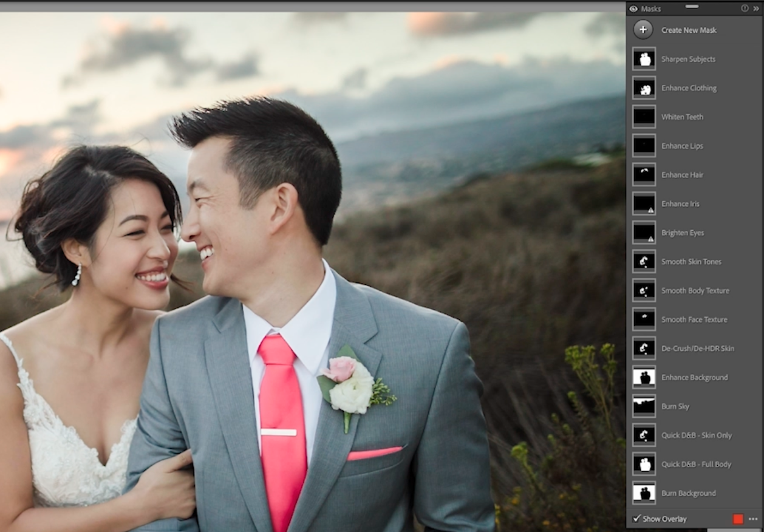Viewport: 764px width, 532px height.
Task: Click the Burn Sky mask thumbnail
Action: 644,406
